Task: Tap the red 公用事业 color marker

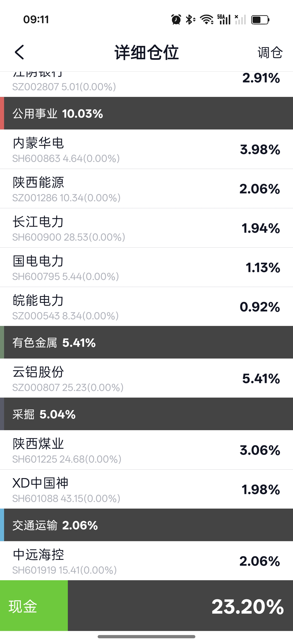Action: pos(2,113)
